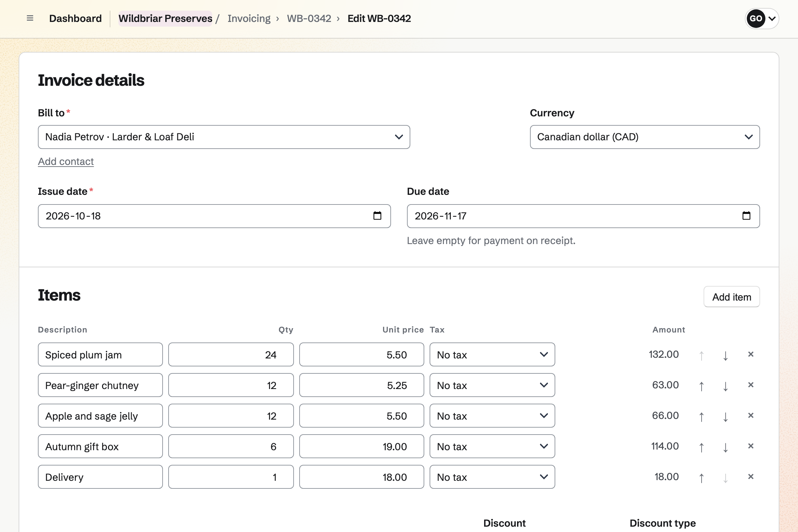Edit the Delivery description field
Image resolution: width=798 pixels, height=532 pixels.
(x=100, y=477)
